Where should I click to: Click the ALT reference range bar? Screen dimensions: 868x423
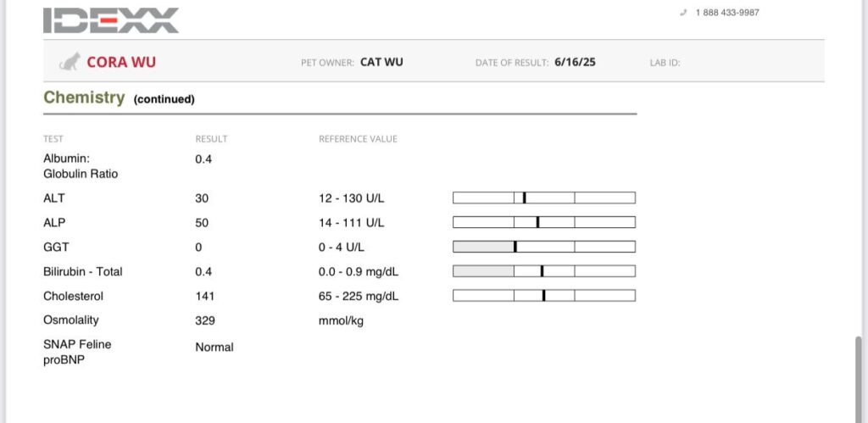[x=544, y=198]
